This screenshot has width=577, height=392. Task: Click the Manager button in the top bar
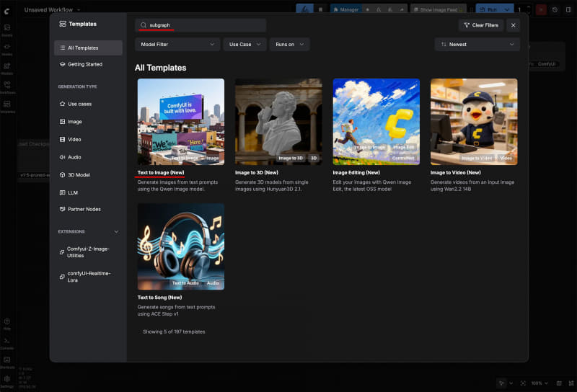point(346,9)
